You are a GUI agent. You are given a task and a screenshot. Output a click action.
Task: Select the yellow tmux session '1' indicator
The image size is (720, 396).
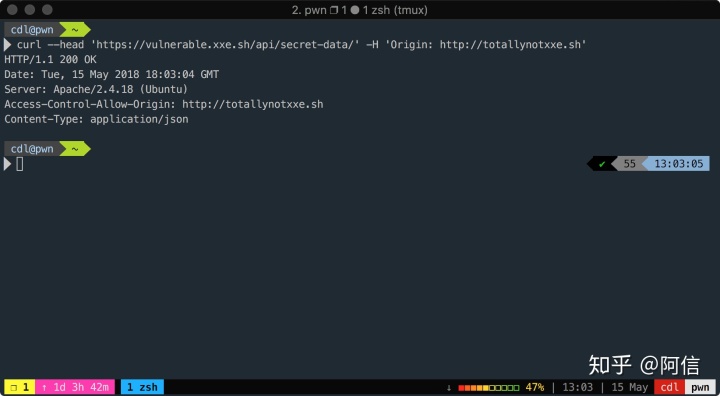coord(19,387)
